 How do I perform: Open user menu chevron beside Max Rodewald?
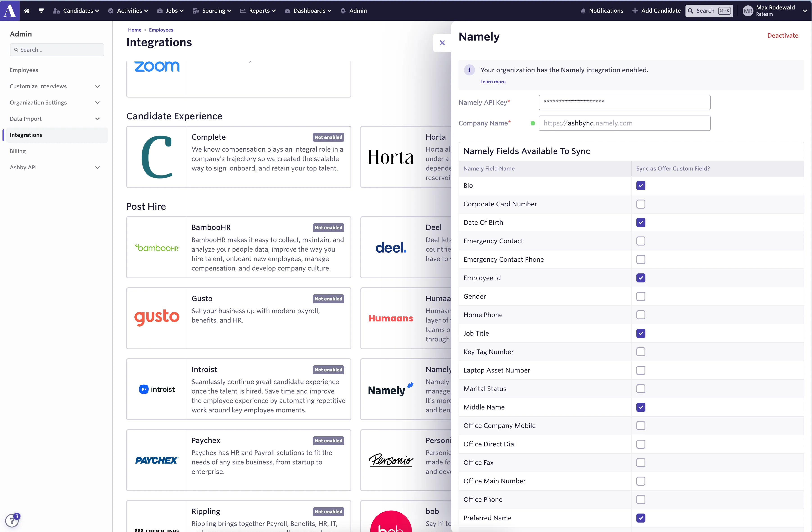(x=805, y=11)
